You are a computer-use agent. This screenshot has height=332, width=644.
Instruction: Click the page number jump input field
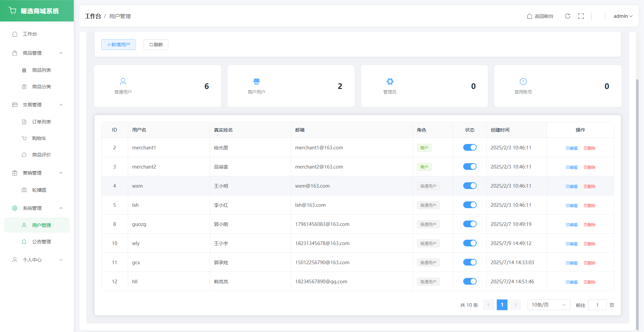coord(597,305)
